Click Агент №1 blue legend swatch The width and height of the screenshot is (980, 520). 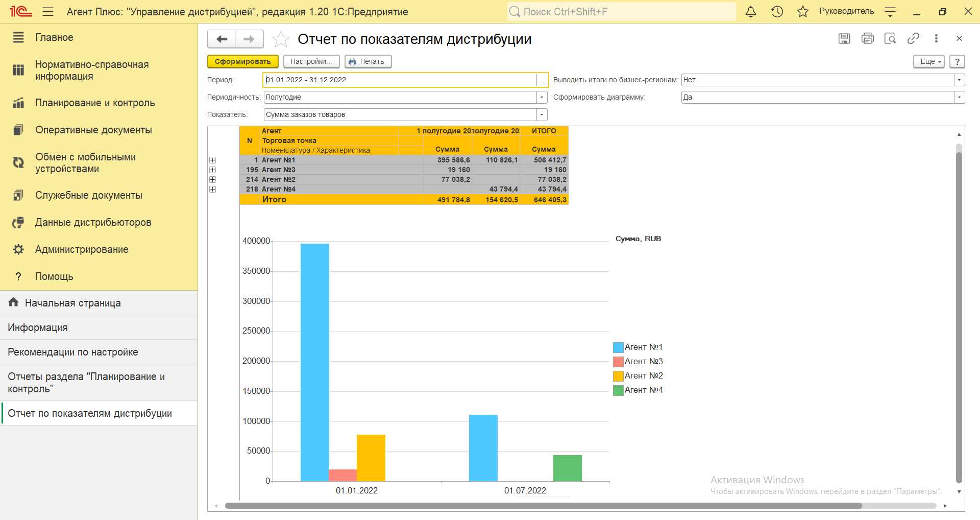pyautogui.click(x=618, y=347)
